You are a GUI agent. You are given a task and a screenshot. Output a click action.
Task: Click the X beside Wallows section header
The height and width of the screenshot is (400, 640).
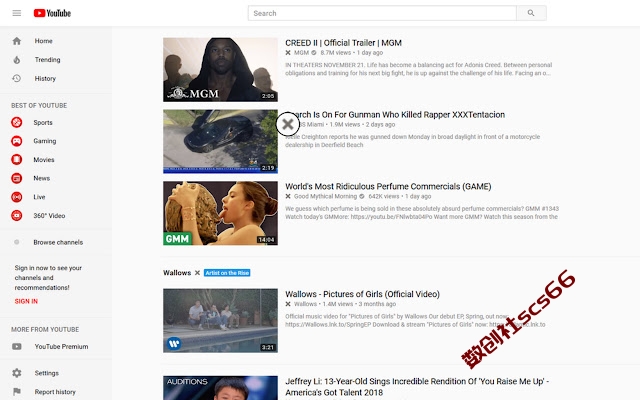tap(197, 273)
